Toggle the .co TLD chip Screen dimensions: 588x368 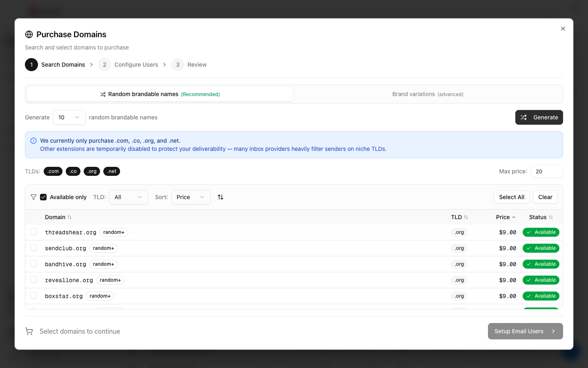[73, 171]
